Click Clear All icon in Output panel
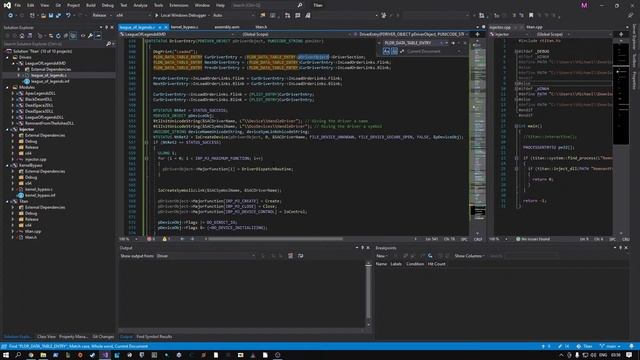The height and width of the screenshot is (360, 640). point(290,256)
